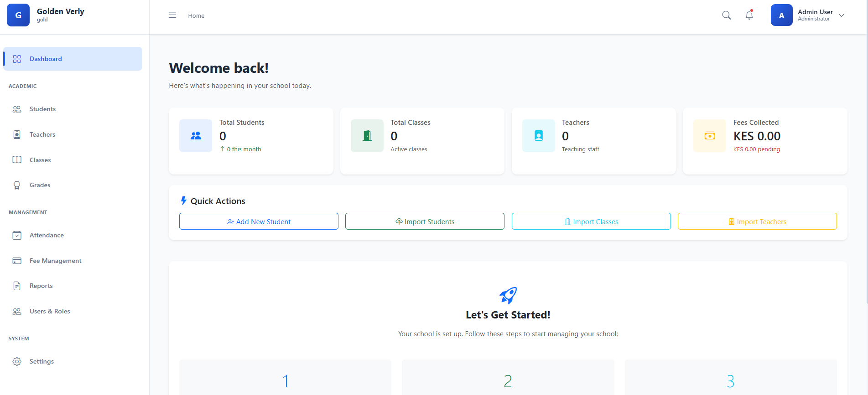Click the Add New Student button
Image resolution: width=868 pixels, height=395 pixels.
point(259,221)
